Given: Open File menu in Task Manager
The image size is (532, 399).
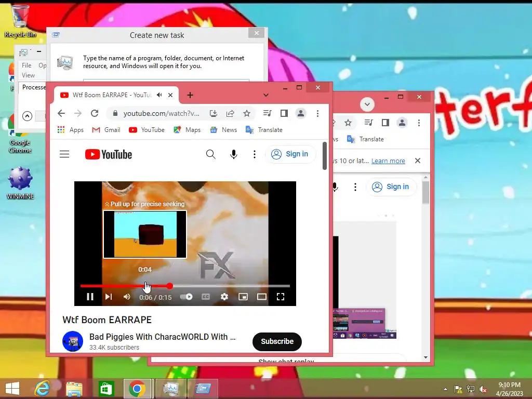Looking at the screenshot, I should (26, 65).
